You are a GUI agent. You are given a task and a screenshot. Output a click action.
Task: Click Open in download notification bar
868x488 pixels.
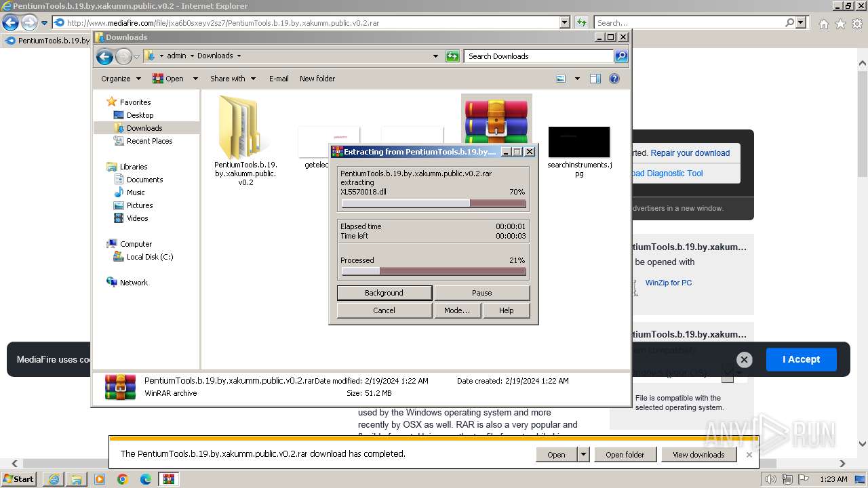pyautogui.click(x=556, y=455)
